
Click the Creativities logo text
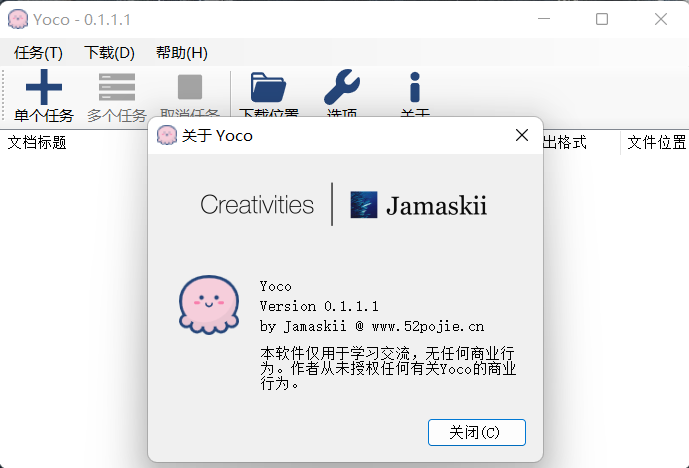pyautogui.click(x=257, y=205)
